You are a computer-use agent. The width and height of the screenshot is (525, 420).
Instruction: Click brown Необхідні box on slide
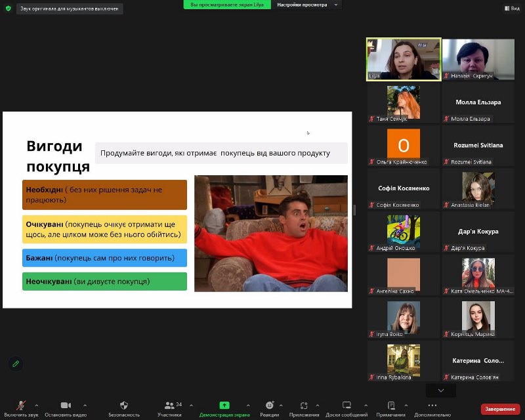click(104, 195)
